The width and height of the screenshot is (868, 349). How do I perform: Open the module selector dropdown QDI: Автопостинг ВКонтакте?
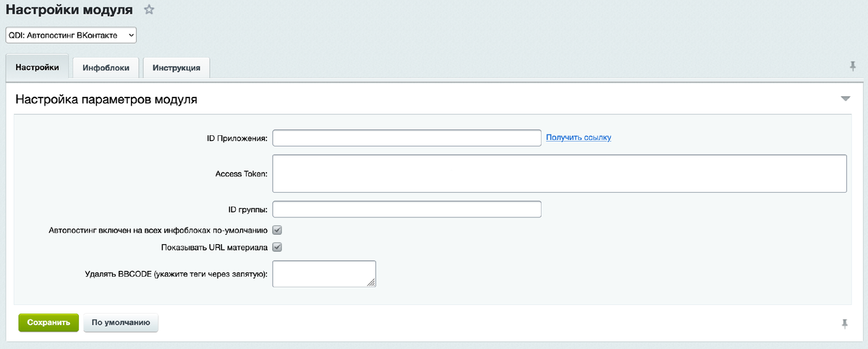71,35
